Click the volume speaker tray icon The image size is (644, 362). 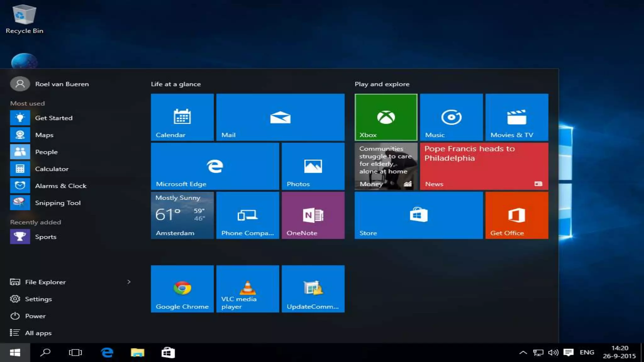[x=553, y=353]
